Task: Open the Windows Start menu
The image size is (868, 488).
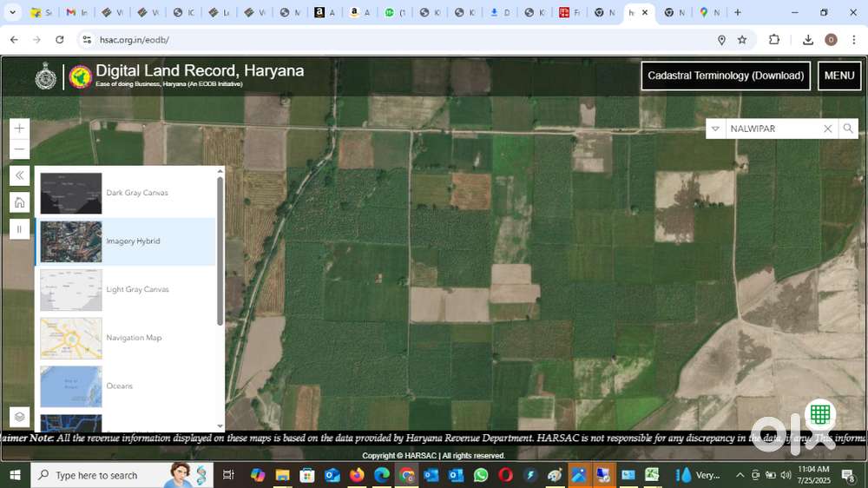Action: (15, 475)
